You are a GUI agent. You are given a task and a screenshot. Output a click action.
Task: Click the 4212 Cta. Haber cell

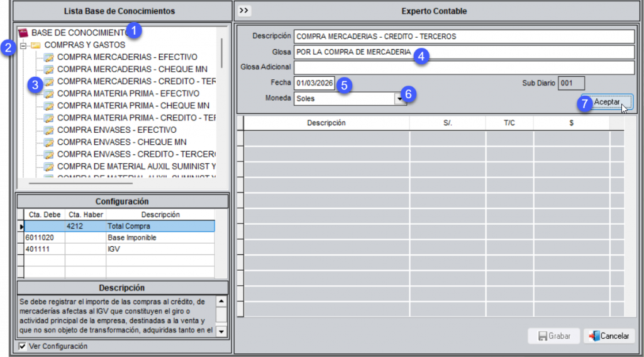85,226
